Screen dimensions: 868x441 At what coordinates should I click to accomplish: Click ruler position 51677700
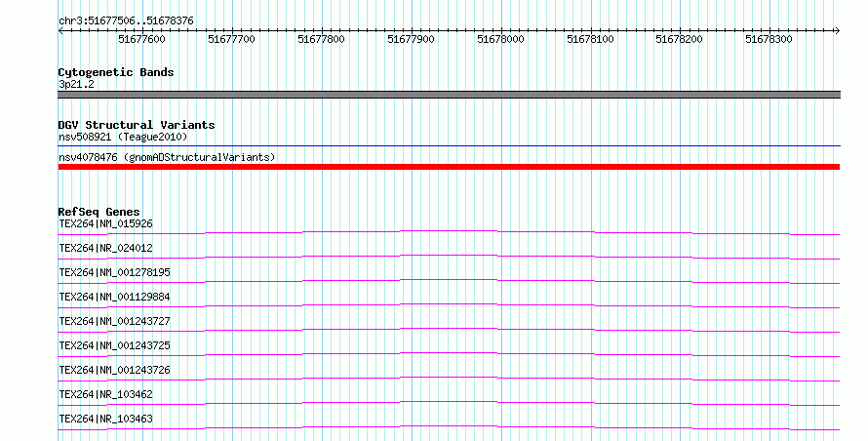[x=231, y=39]
